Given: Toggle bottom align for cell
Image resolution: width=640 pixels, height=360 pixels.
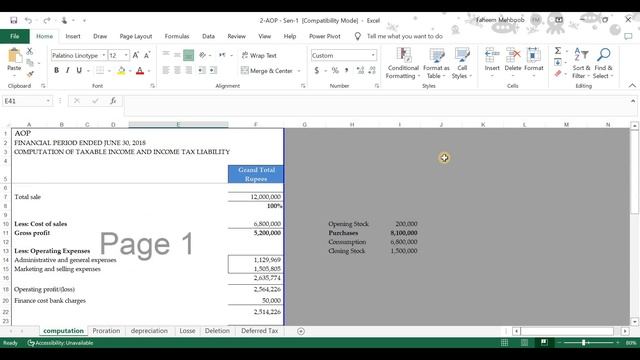Looking at the screenshot, I should (x=189, y=55).
